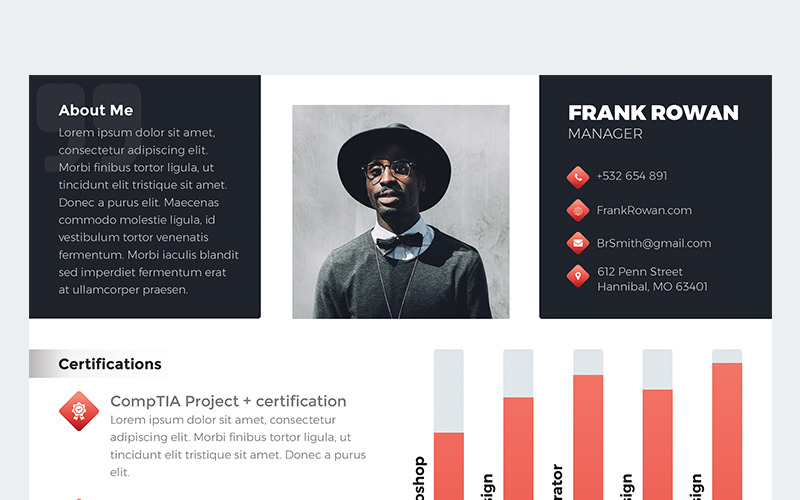This screenshot has height=500, width=800.
Task: Click the Certifications section heading
Action: point(110,364)
